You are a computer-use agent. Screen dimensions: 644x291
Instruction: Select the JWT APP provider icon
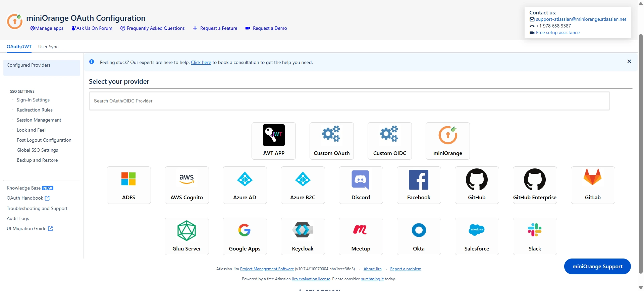(273, 135)
